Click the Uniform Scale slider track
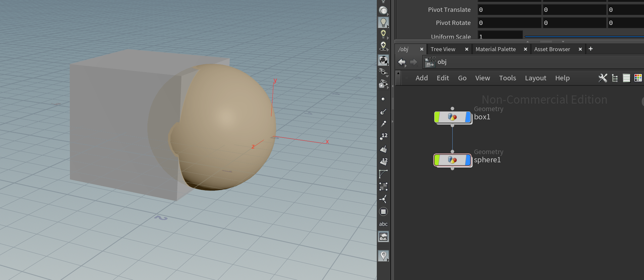 [584, 36]
